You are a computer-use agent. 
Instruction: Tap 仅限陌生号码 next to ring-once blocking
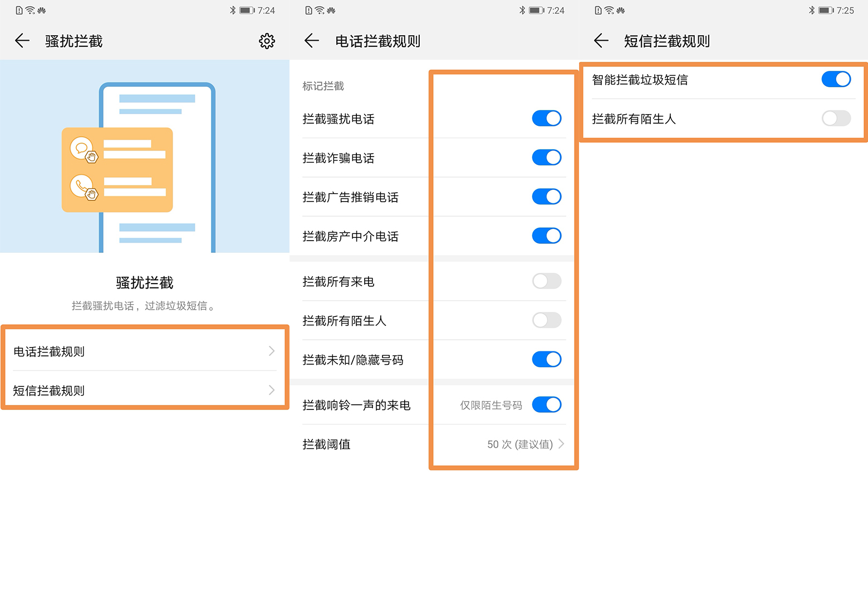pyautogui.click(x=491, y=405)
